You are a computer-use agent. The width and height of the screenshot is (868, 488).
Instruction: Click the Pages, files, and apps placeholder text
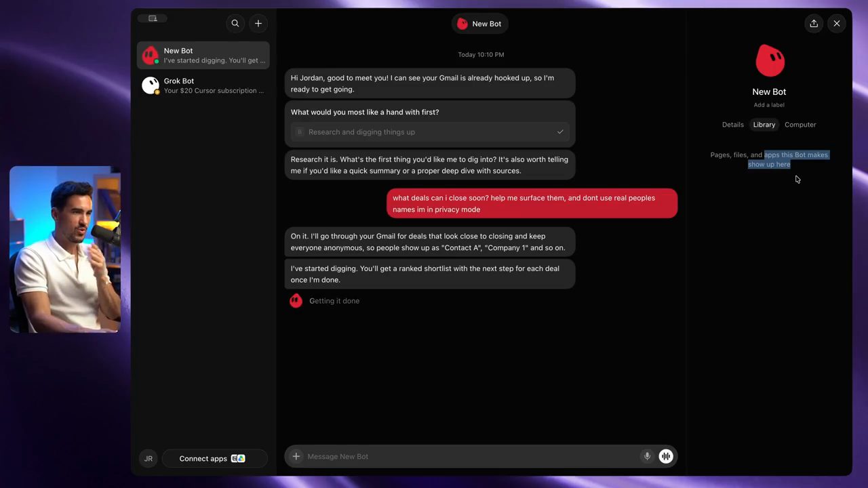pyautogui.click(x=769, y=159)
